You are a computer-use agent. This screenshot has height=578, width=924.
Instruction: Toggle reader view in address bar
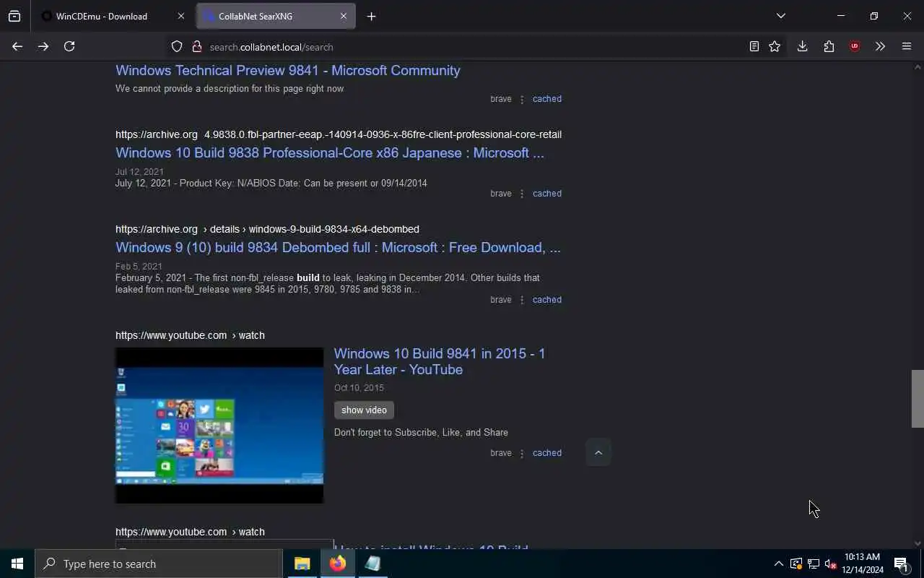[x=754, y=46]
